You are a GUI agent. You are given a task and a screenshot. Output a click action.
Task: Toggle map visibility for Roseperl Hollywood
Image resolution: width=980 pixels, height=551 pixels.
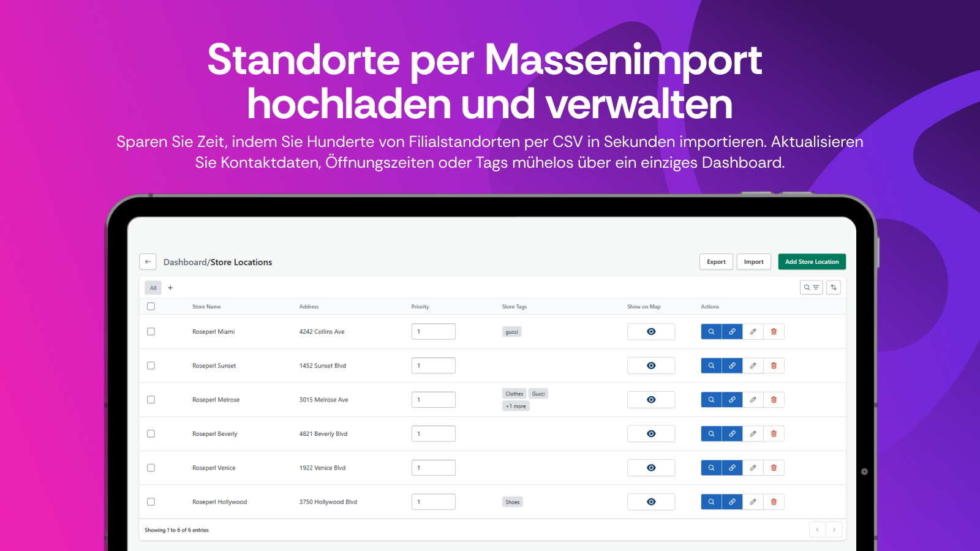click(x=651, y=502)
